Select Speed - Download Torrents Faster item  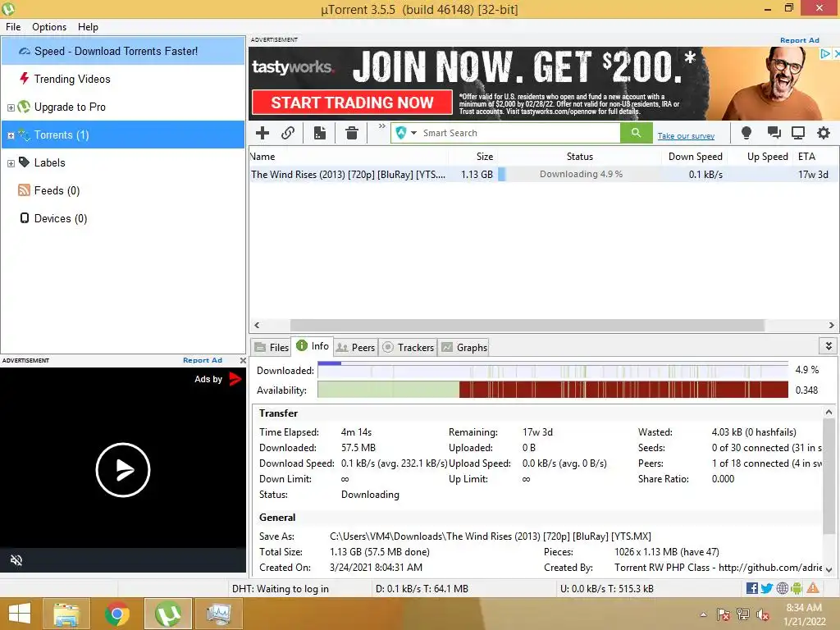[x=123, y=52]
